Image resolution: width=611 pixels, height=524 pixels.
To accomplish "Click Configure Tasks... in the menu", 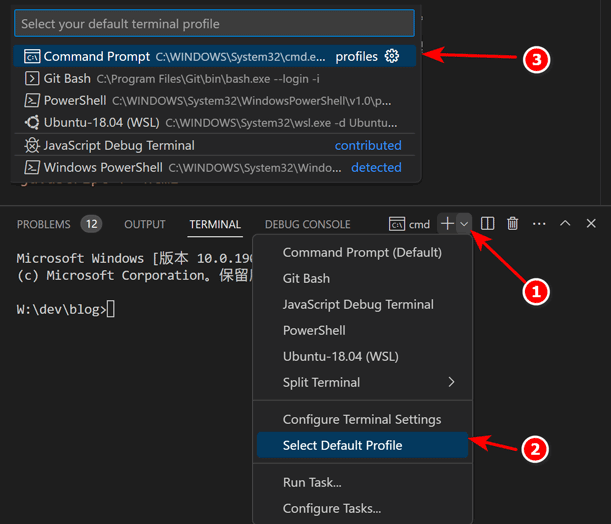I will (x=362, y=508).
